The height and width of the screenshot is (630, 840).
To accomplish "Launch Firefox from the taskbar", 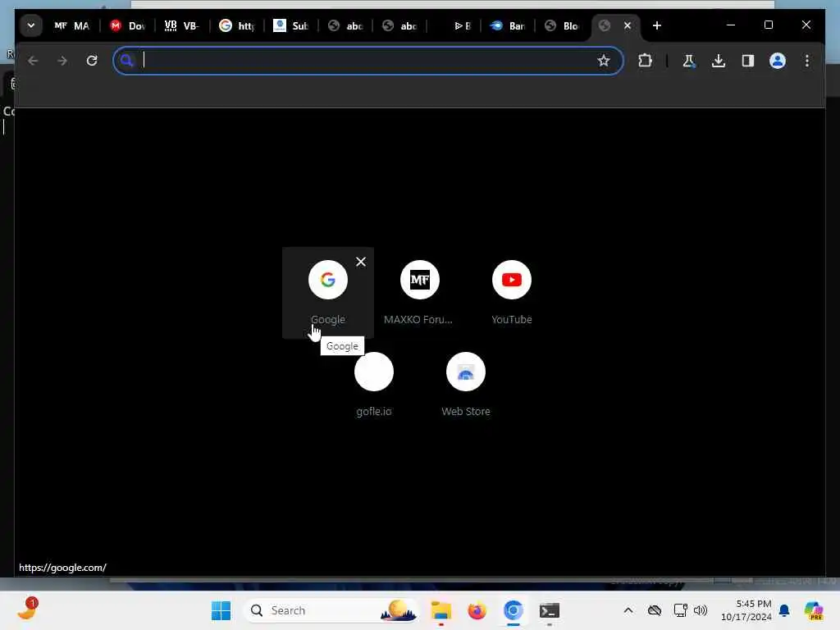I will (477, 610).
